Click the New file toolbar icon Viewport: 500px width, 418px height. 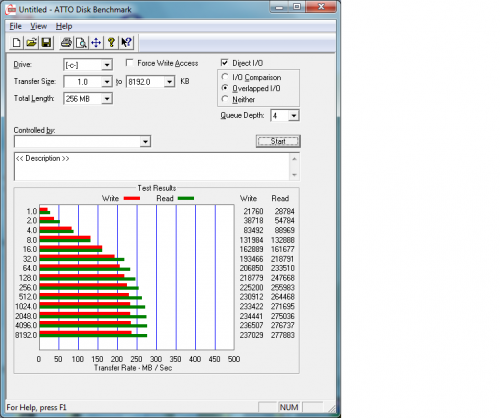16,43
